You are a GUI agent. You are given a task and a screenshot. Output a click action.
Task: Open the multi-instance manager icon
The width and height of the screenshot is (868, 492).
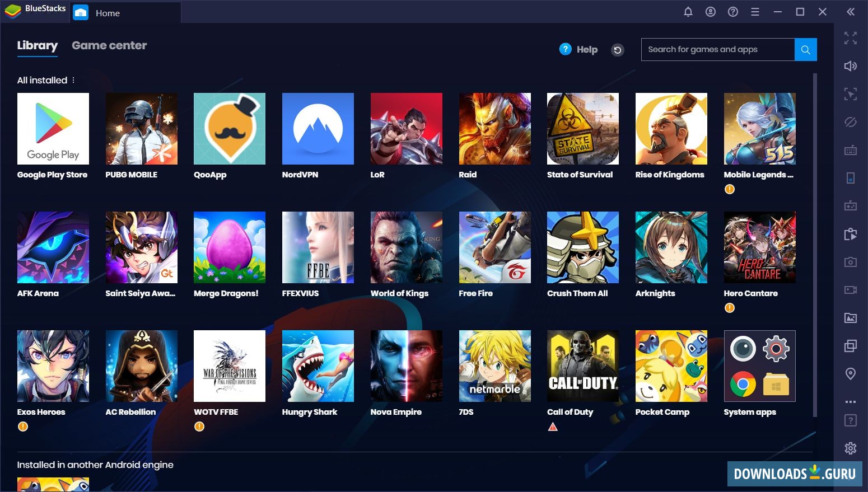pos(851,346)
